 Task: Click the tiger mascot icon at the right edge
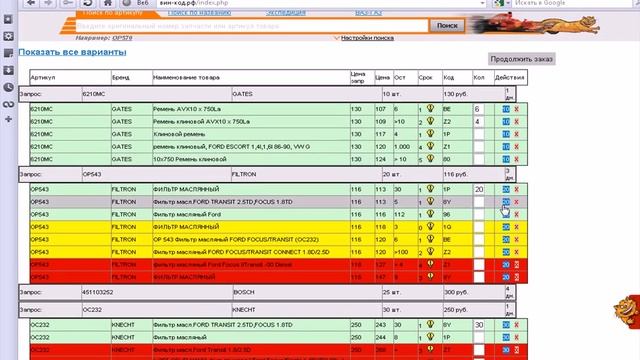[x=627, y=311]
